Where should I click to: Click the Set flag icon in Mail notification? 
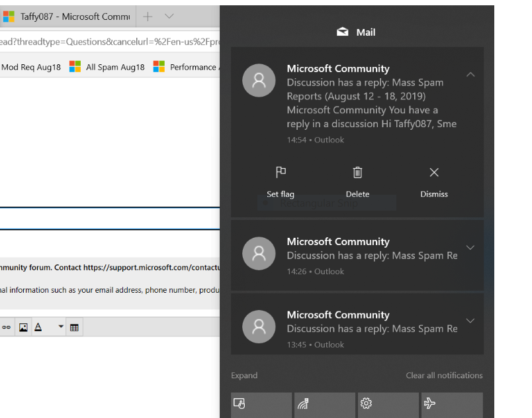281,172
